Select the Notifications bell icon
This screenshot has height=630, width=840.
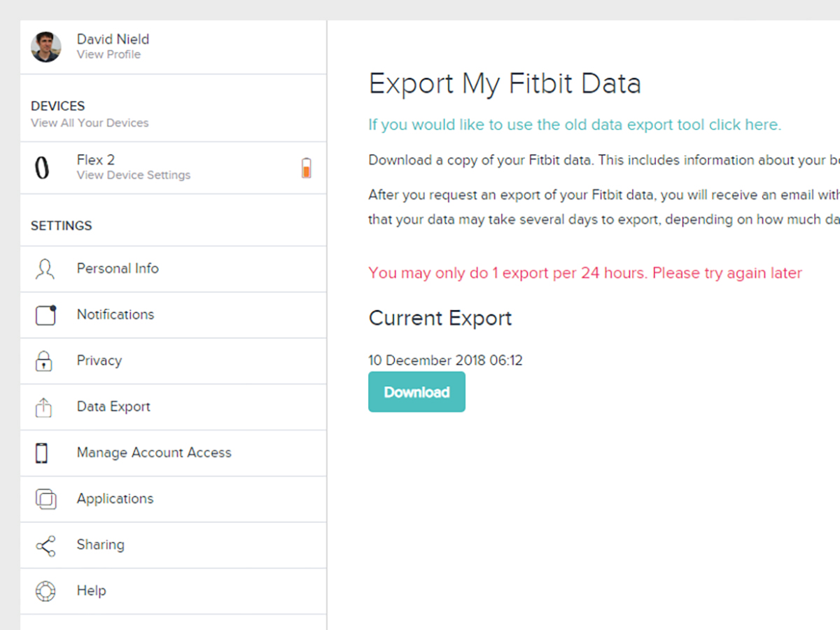(45, 315)
